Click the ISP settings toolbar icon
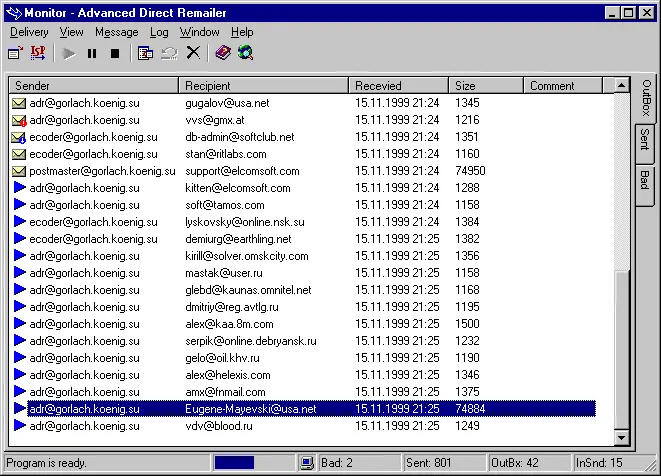The width and height of the screenshot is (661, 476). click(x=38, y=53)
